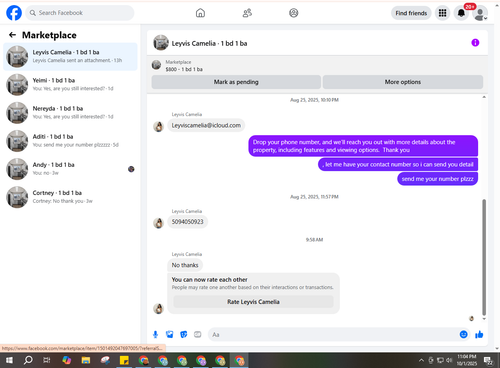The width and height of the screenshot is (500, 368).
Task: Open the notifications bell icon
Action: (x=461, y=13)
